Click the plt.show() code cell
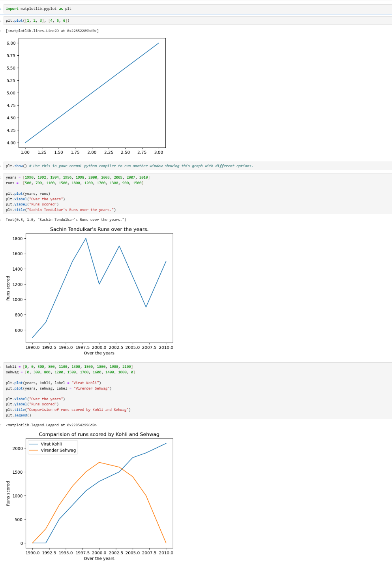The height and width of the screenshot is (565, 392). click(129, 166)
